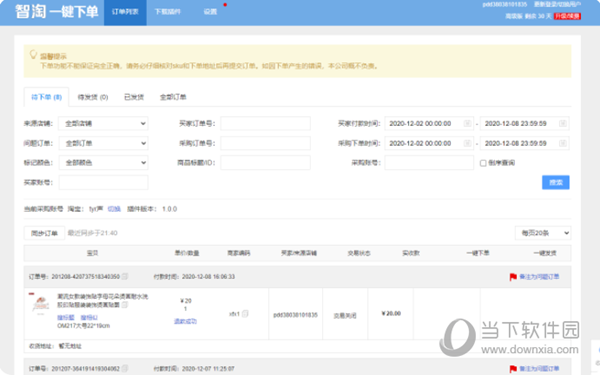
Task: Copy order number 201207-364191419304062 icon
Action: point(125,368)
